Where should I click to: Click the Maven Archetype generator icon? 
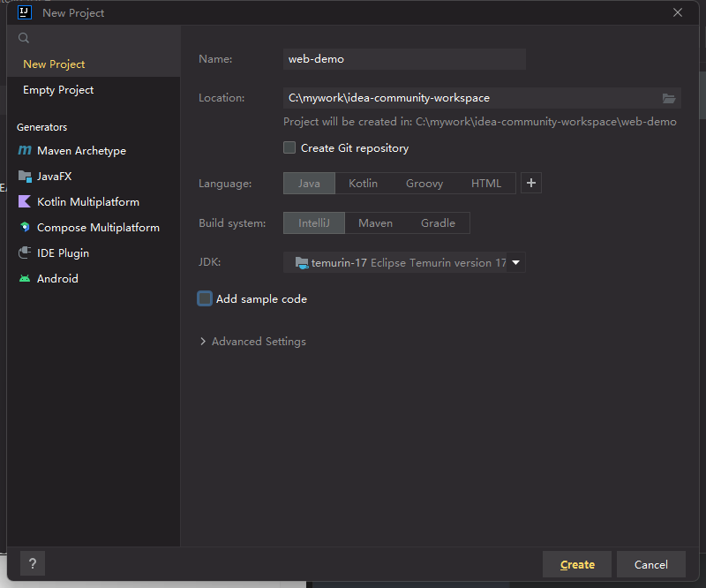click(x=25, y=150)
